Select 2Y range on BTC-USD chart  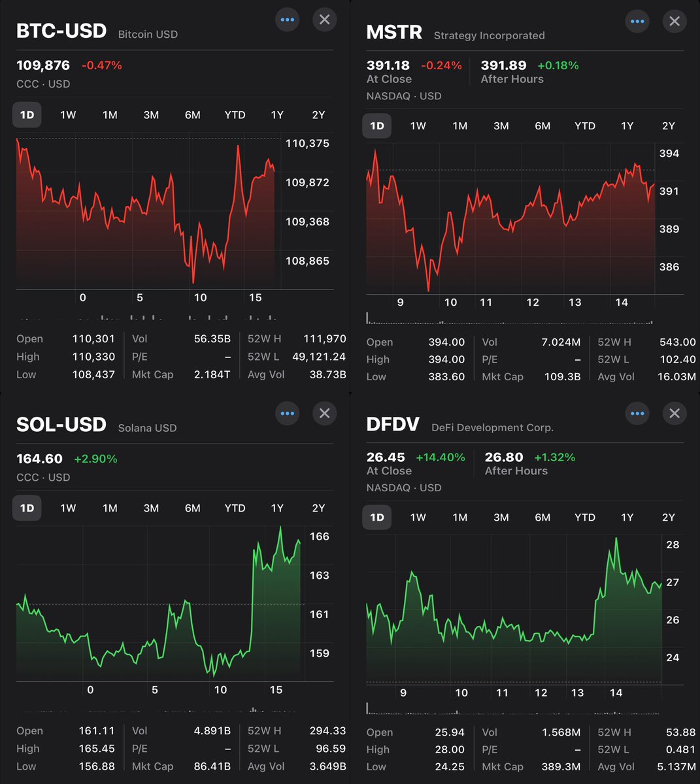[x=318, y=115]
